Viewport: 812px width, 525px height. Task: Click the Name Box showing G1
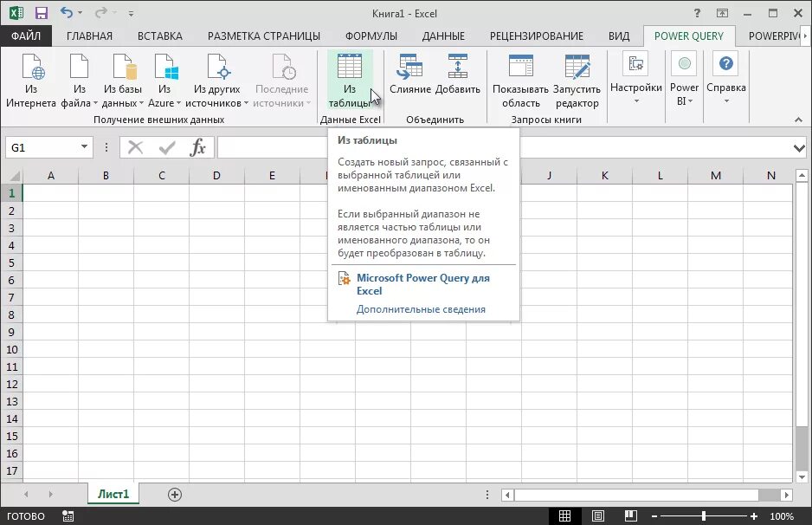42,147
